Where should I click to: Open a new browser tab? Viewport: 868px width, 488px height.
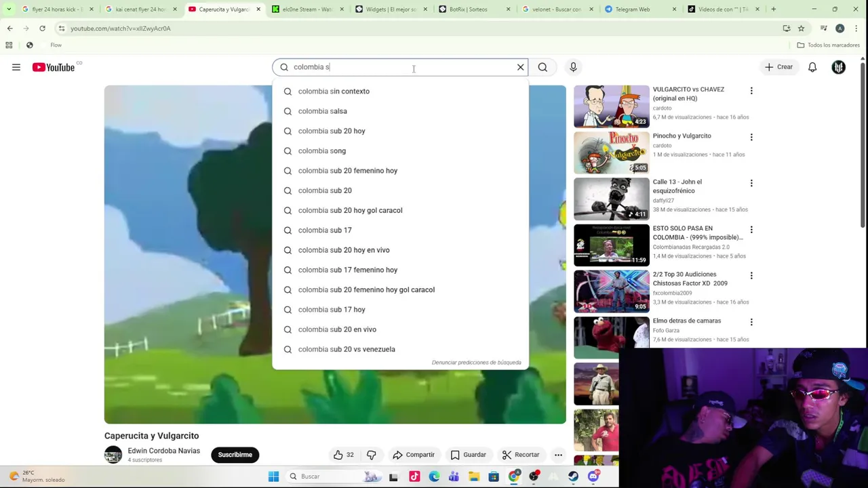click(773, 9)
